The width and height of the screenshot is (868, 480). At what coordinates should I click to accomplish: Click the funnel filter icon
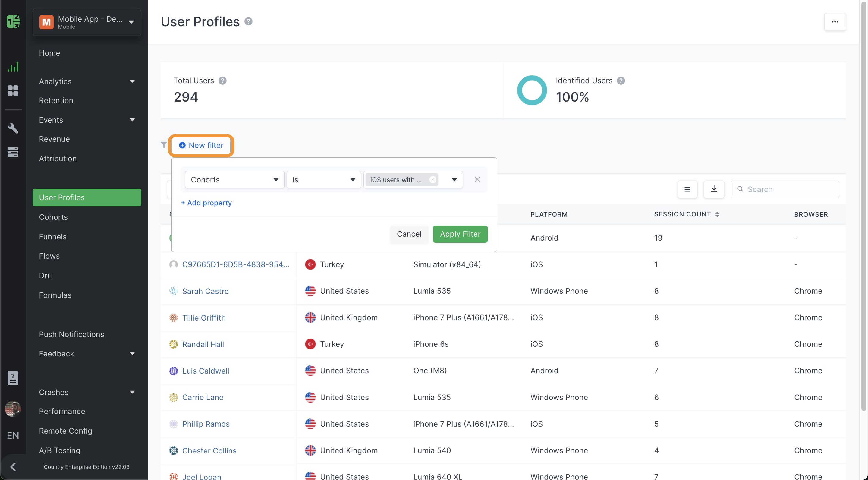[164, 145]
